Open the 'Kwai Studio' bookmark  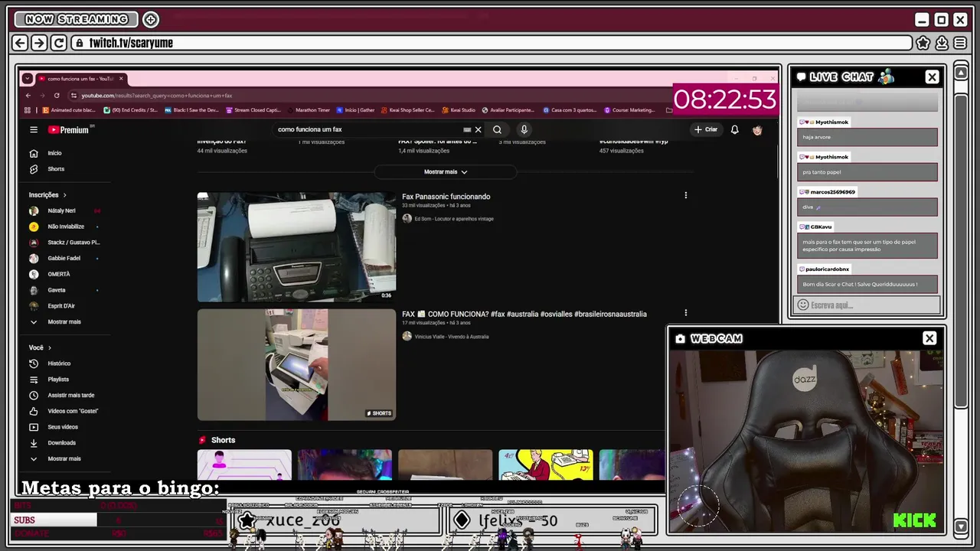459,110
